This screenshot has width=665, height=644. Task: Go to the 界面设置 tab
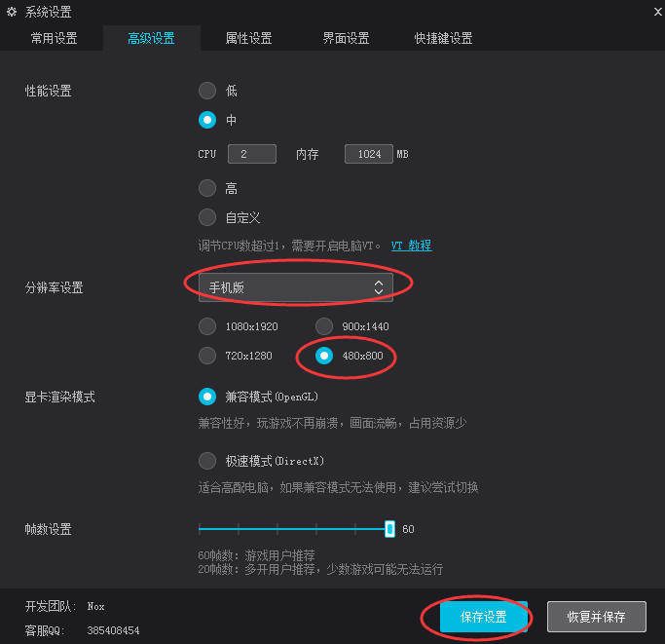click(346, 38)
